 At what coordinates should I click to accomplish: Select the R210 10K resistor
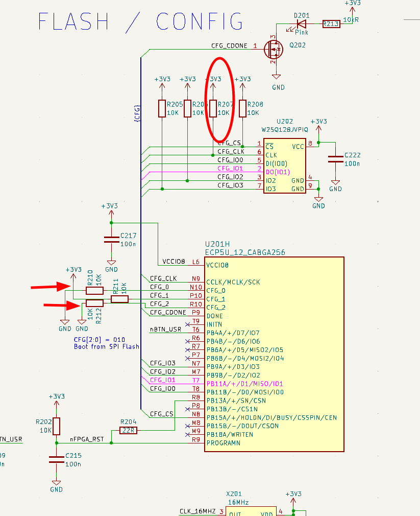pyautogui.click(x=94, y=291)
